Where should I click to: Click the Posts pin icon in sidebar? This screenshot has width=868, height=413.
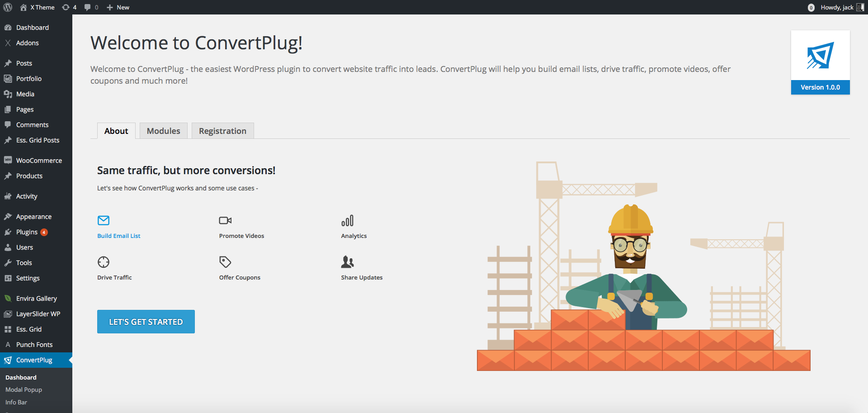[x=8, y=63]
